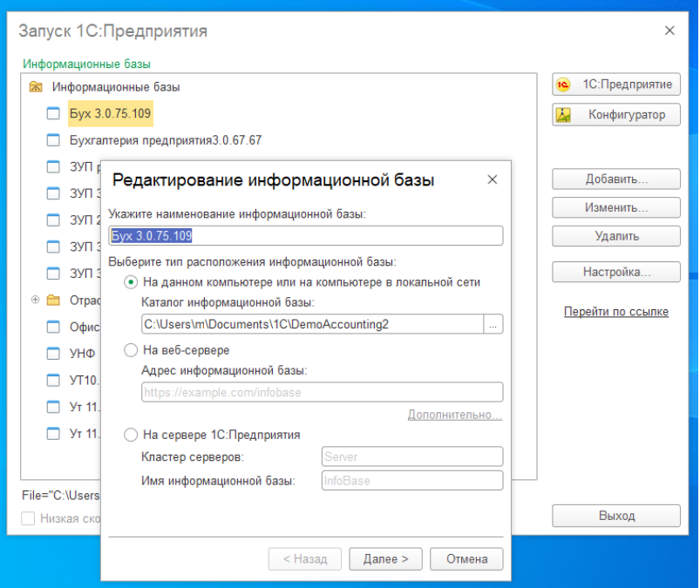The width and height of the screenshot is (700, 588).
Task: Click the Каталог информационной базы path field
Action: [312, 324]
